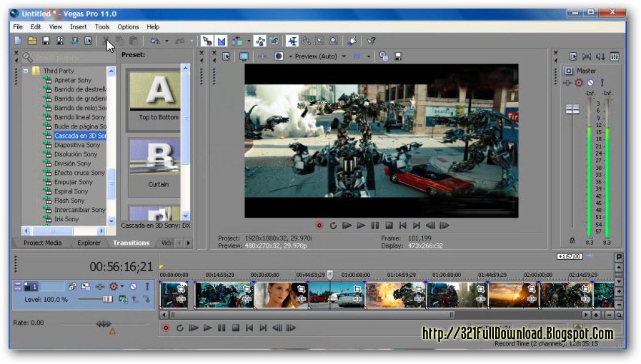The height and width of the screenshot is (364, 641).
Task: Open the Options menu
Action: click(128, 27)
